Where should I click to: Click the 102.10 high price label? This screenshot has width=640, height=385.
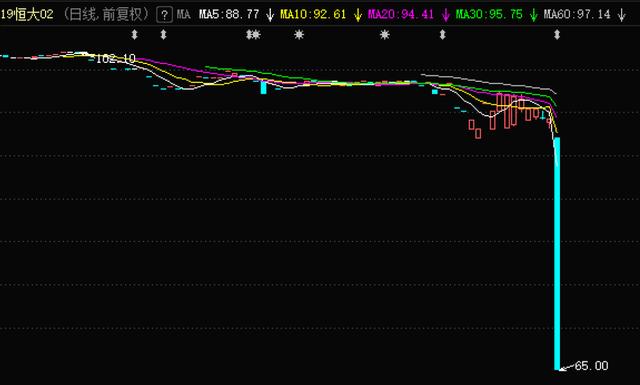(116, 59)
